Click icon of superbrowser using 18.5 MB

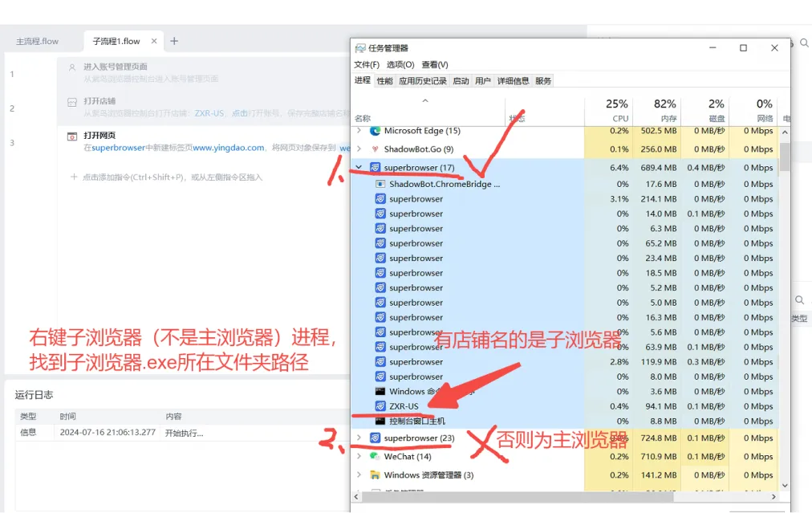coord(380,273)
